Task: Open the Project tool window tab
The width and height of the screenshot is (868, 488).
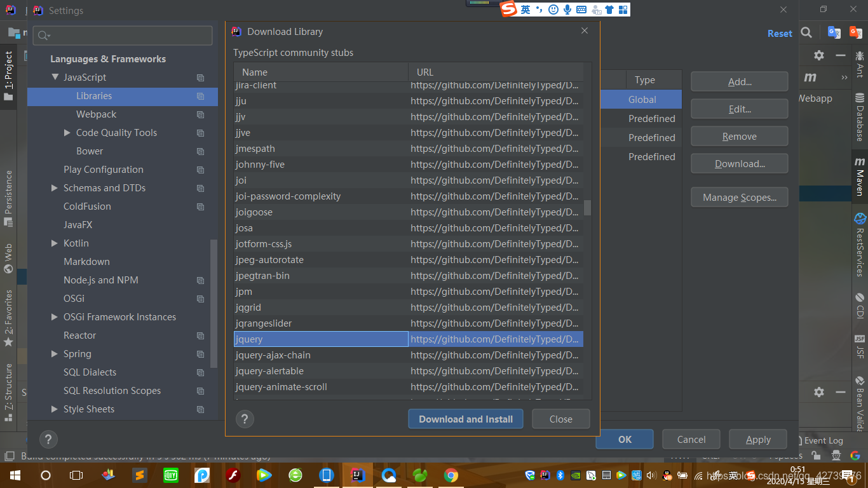Action: click(x=8, y=76)
